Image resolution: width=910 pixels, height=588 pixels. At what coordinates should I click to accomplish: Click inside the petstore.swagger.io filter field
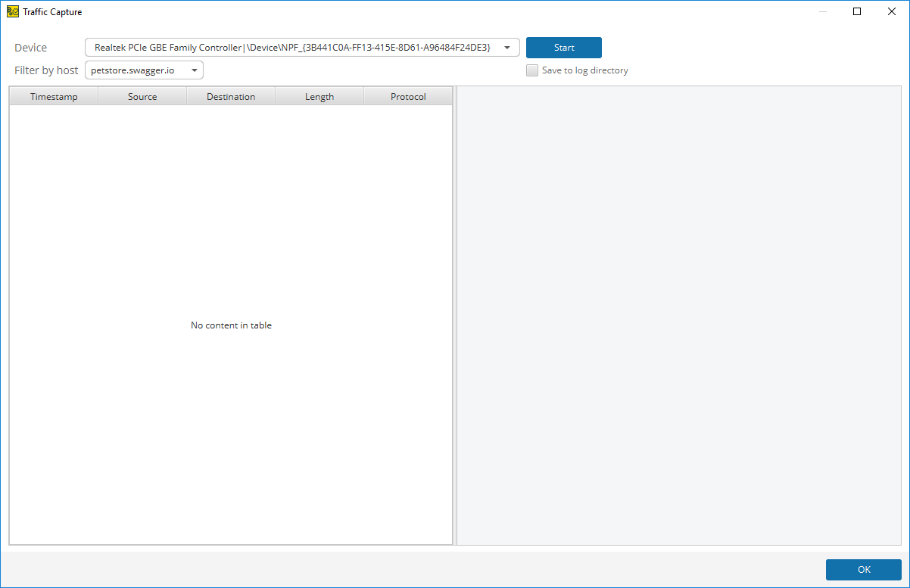click(x=132, y=70)
